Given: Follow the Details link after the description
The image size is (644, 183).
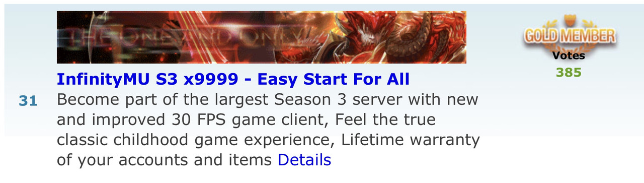Looking at the screenshot, I should click(x=304, y=160).
